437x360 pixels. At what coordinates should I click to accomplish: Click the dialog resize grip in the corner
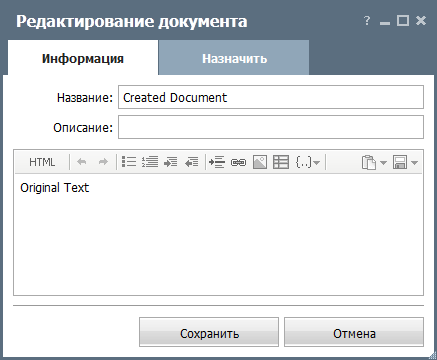pyautogui.click(x=432, y=356)
